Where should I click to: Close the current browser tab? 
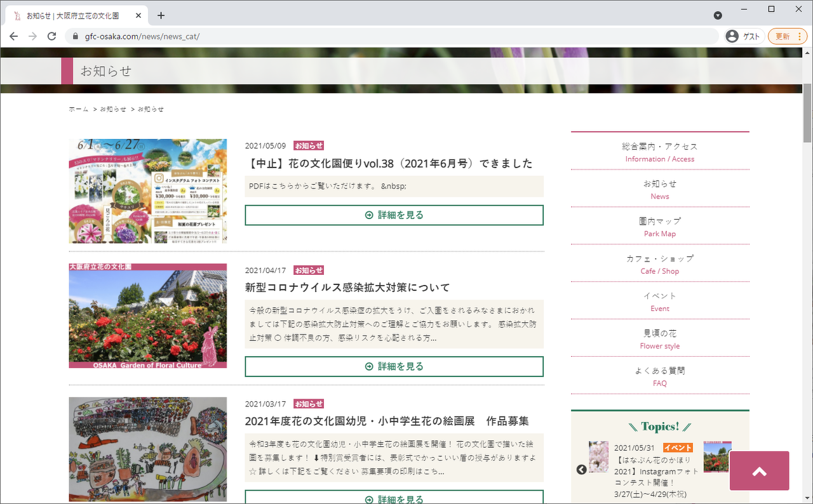137,15
